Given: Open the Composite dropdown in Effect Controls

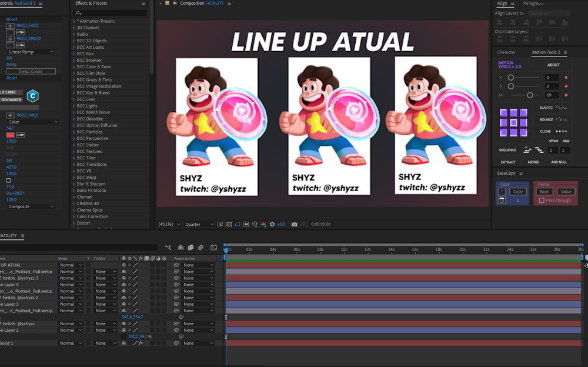Looking at the screenshot, I should [x=31, y=207].
